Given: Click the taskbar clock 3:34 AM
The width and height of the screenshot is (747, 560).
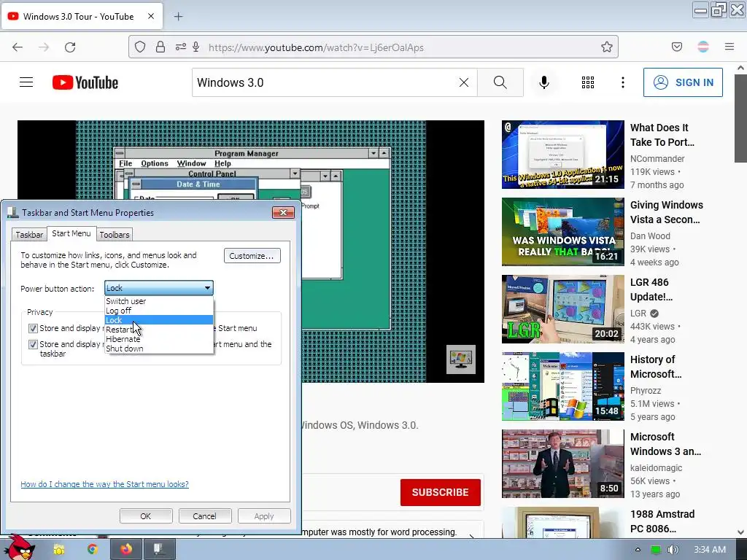Looking at the screenshot, I should pos(709,550).
